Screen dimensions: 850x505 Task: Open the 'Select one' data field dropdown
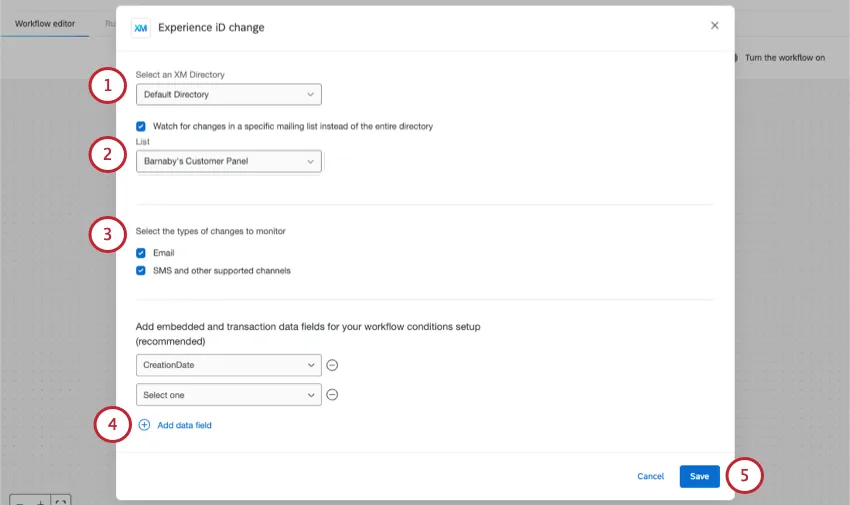click(x=228, y=395)
